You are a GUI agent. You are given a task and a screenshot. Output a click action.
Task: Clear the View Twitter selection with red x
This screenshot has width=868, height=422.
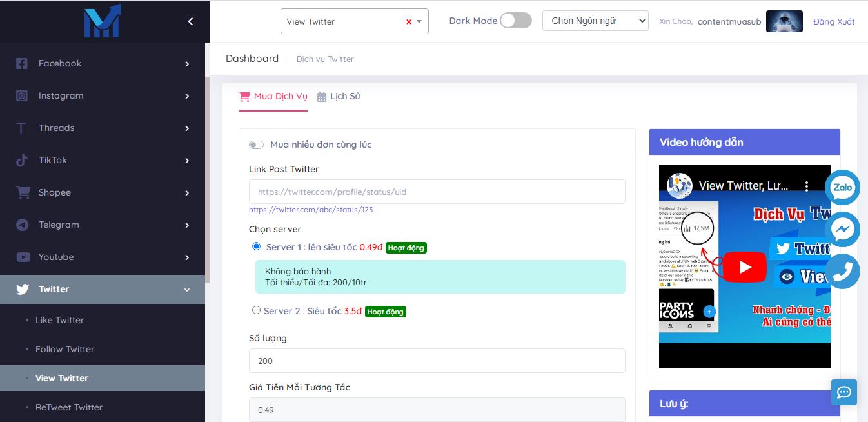tap(409, 21)
